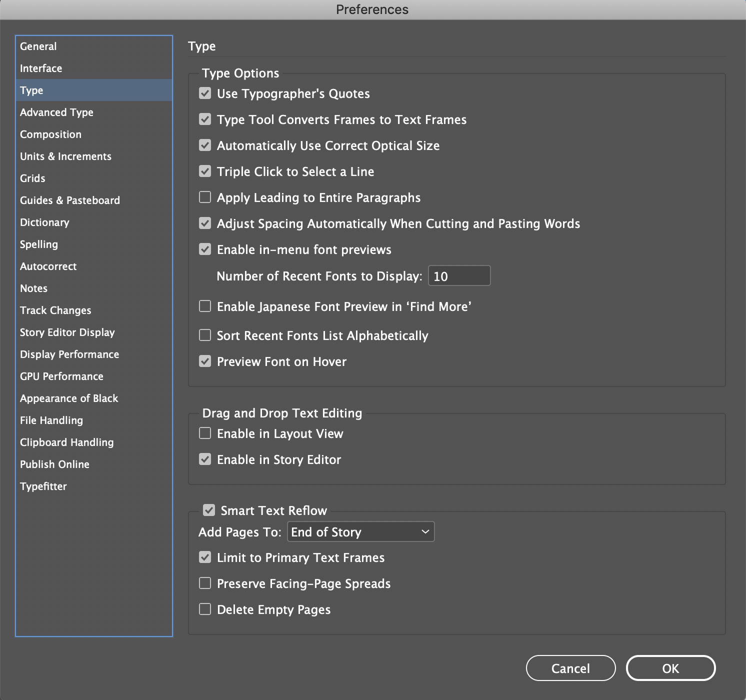Click Cancel to dismiss Preferences
This screenshot has width=746, height=700.
tap(570, 668)
